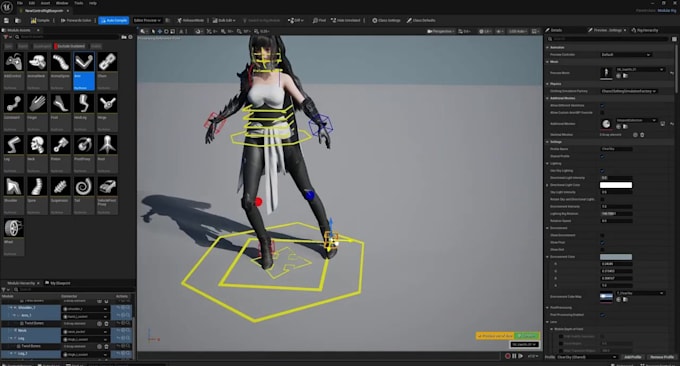Open the Additional Meshes collection dropdown
680x366 pixels.
[x=636, y=120]
